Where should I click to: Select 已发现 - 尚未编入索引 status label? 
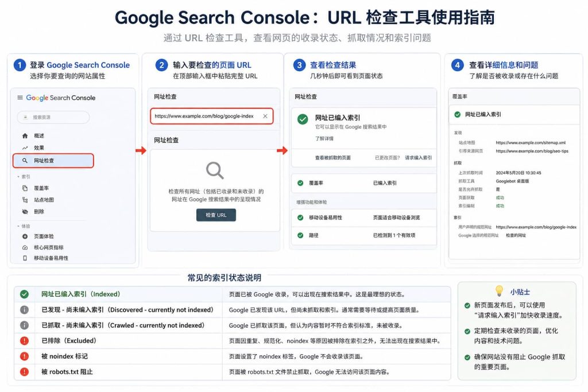127,310
